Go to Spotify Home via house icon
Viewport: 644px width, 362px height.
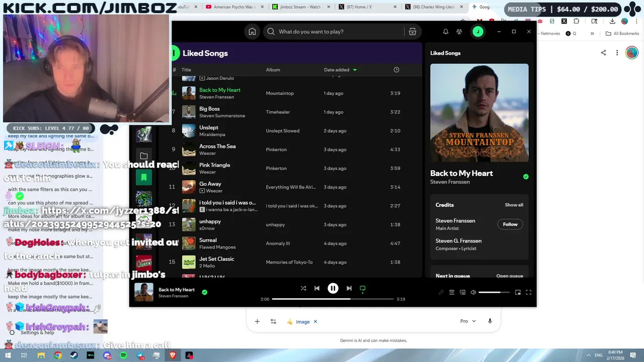(252, 32)
